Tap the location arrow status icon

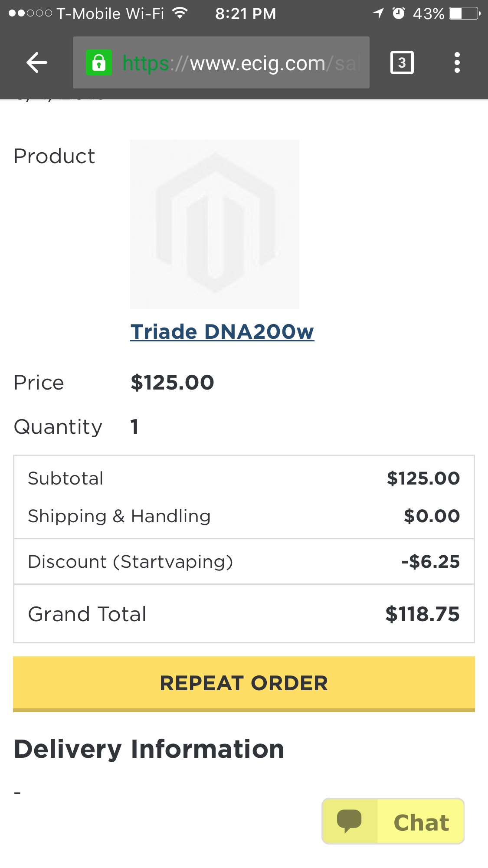[x=378, y=13]
